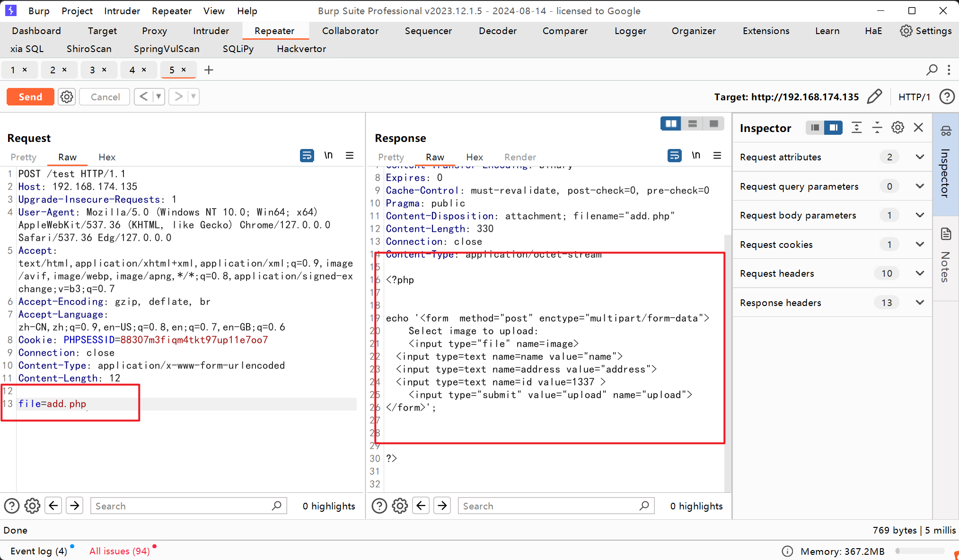Open request search settings gear
959x560 pixels.
(x=32, y=506)
